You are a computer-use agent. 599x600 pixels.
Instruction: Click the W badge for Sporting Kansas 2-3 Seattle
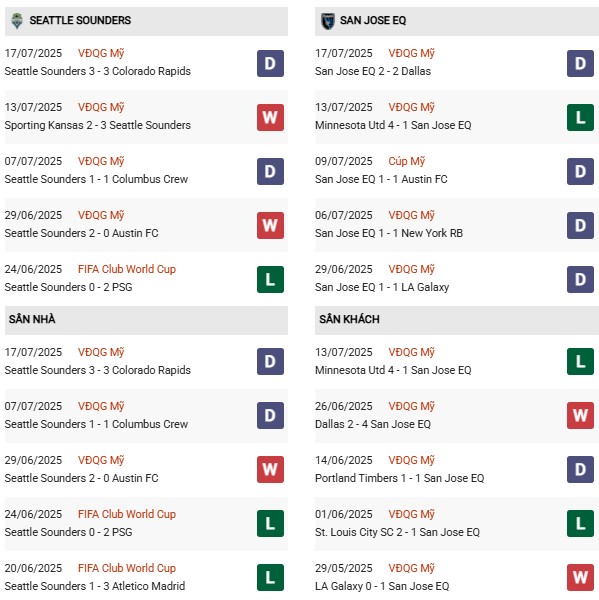270,117
